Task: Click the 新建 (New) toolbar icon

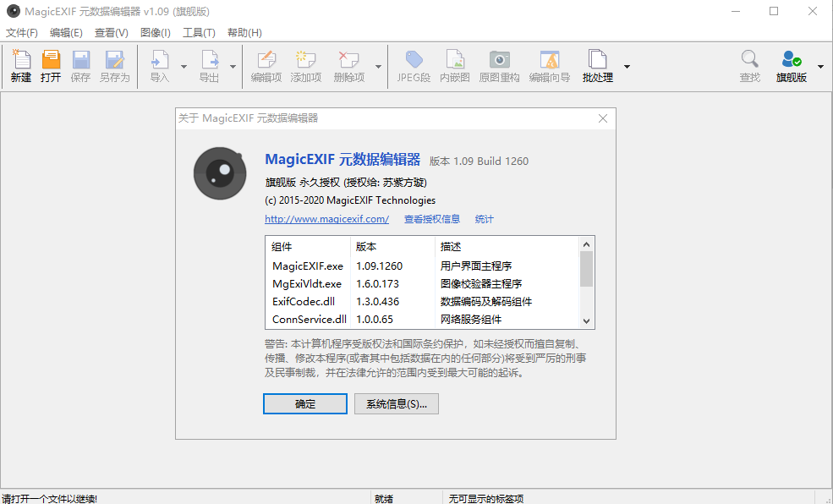Action: coord(20,59)
